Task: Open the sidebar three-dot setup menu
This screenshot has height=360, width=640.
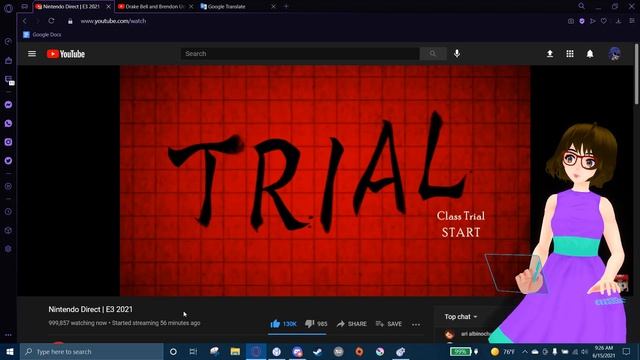Action: (x=8, y=335)
